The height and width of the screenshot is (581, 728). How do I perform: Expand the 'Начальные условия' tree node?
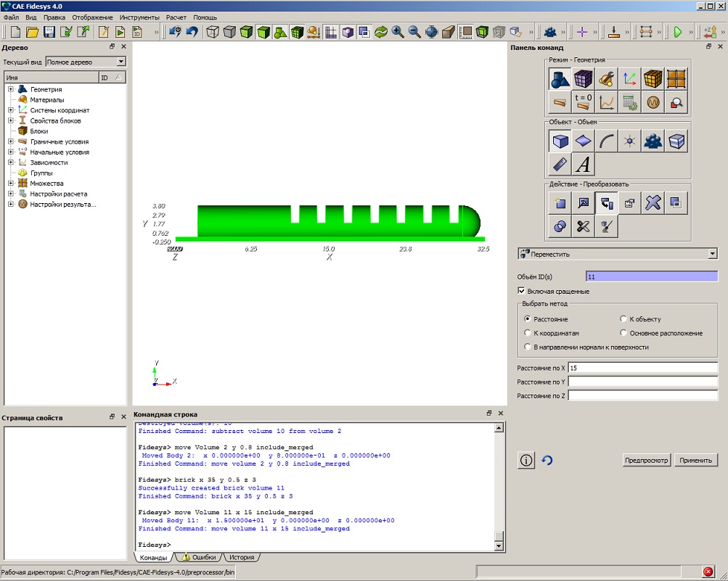11,152
